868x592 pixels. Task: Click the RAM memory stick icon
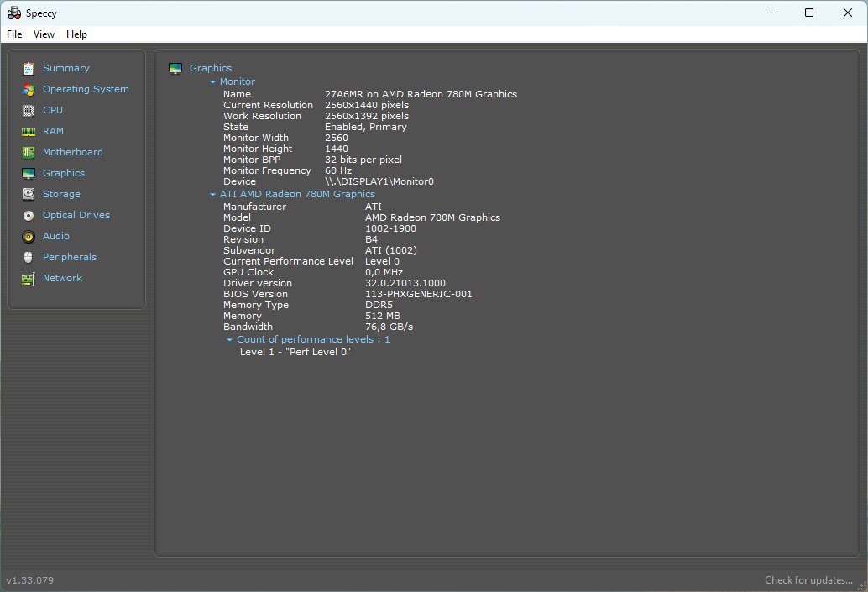click(29, 131)
